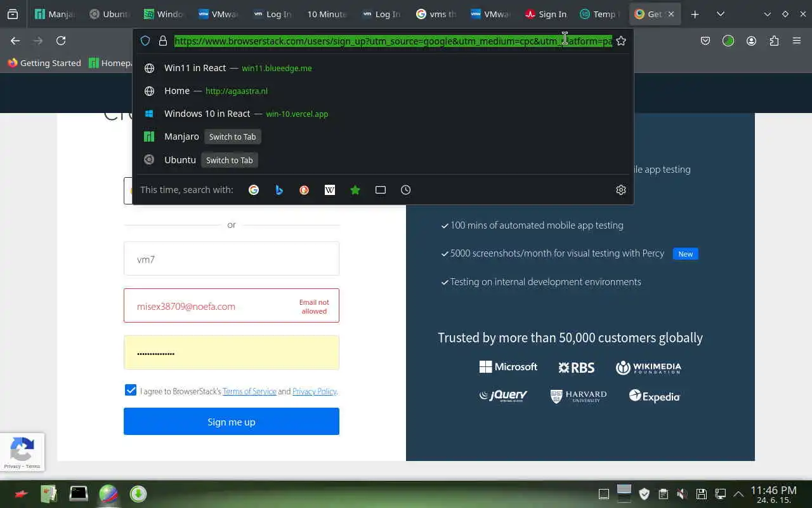
Task: Open Firefox View from the tab bar
Action: tap(13, 14)
